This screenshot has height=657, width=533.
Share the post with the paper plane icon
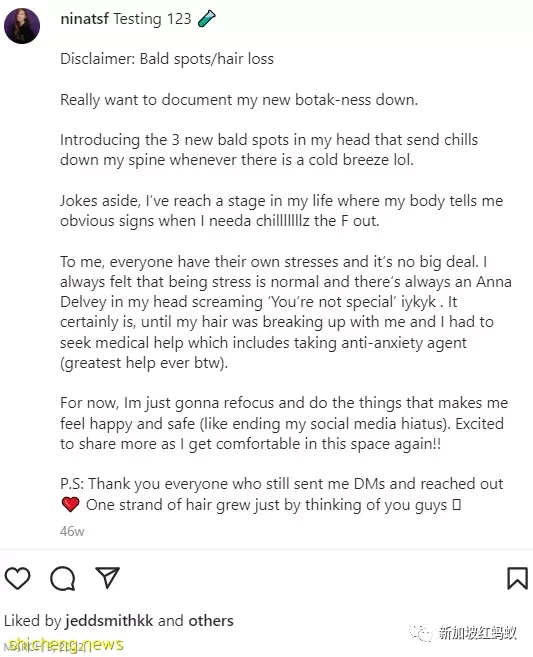coord(108,577)
